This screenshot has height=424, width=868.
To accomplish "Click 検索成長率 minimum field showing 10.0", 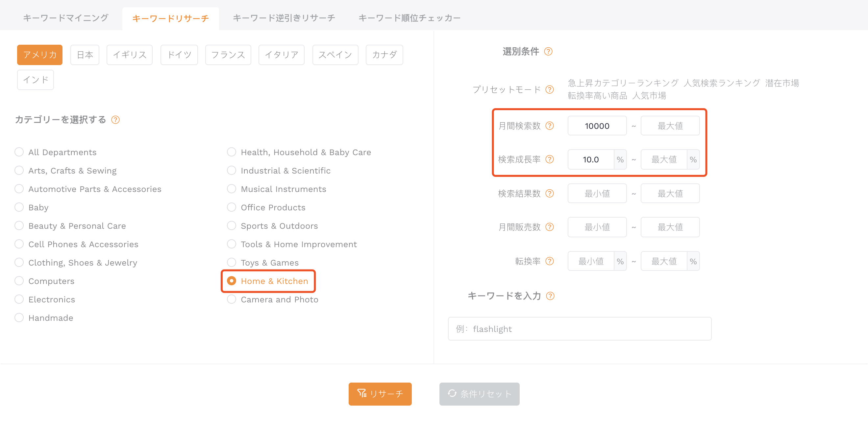I will click(591, 160).
